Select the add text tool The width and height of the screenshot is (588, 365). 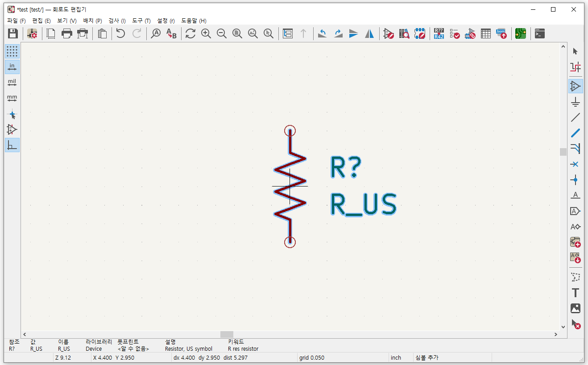coord(576,293)
